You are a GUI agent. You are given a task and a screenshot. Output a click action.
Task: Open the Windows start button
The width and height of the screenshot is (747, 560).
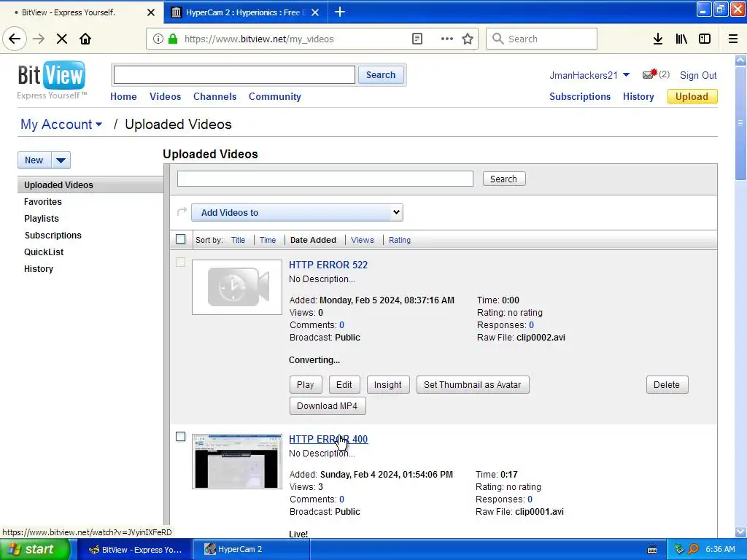pos(35,549)
